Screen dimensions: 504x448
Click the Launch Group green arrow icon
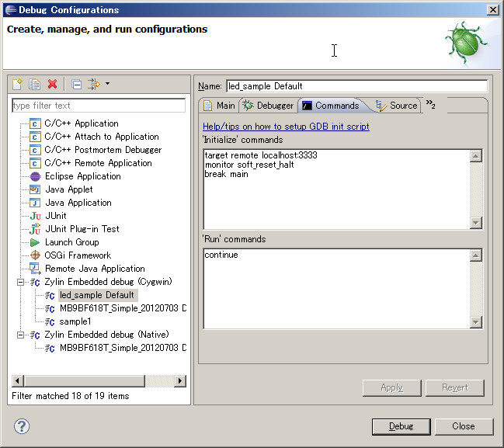[x=35, y=242]
